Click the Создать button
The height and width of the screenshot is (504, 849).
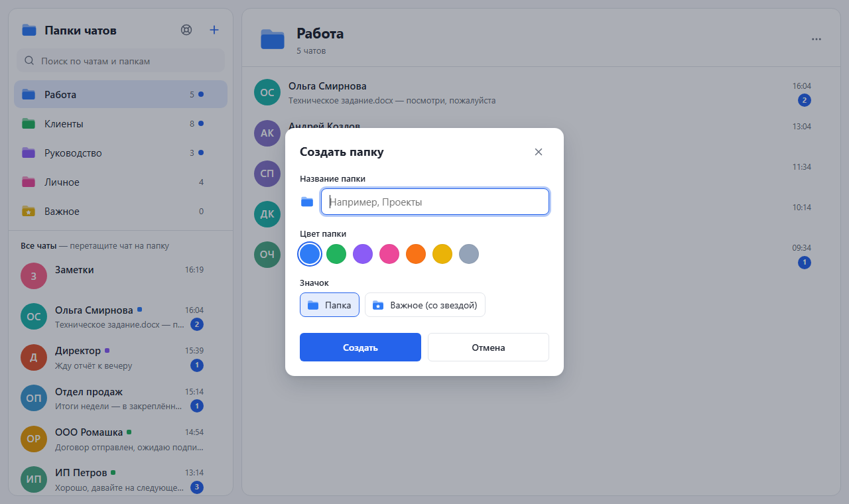coord(360,347)
